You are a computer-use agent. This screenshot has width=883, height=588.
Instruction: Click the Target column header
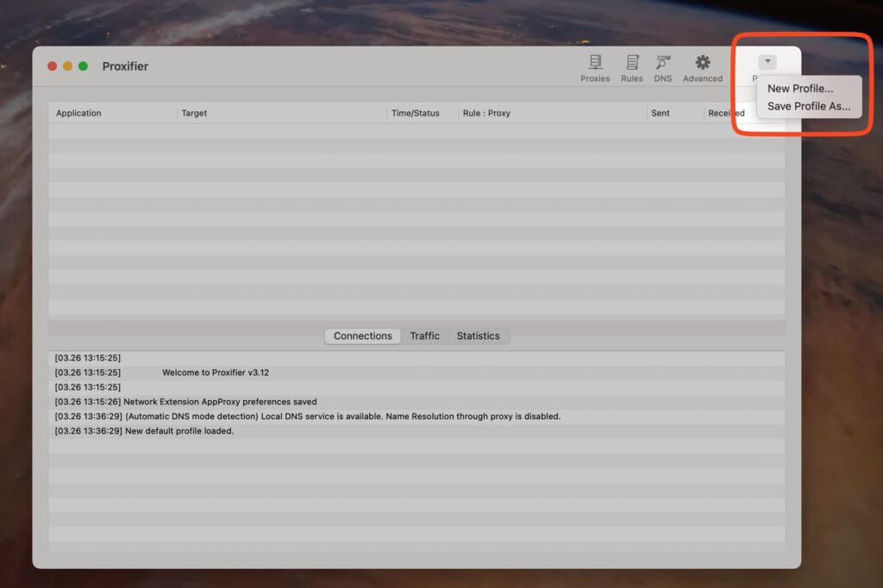click(x=196, y=113)
